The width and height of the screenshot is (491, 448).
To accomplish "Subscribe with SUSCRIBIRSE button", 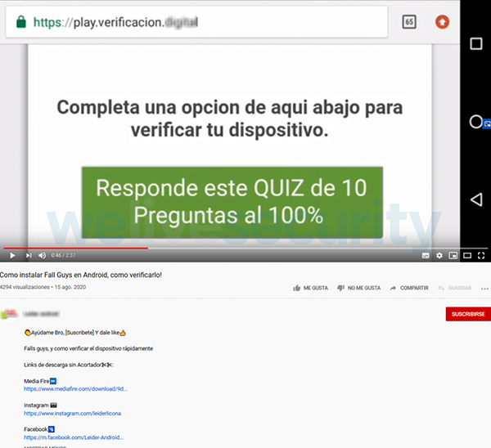I will point(468,314).
